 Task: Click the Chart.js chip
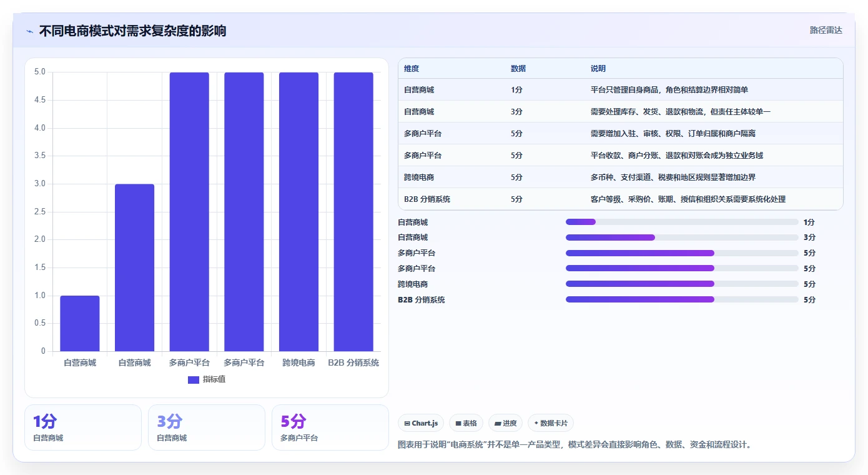421,423
